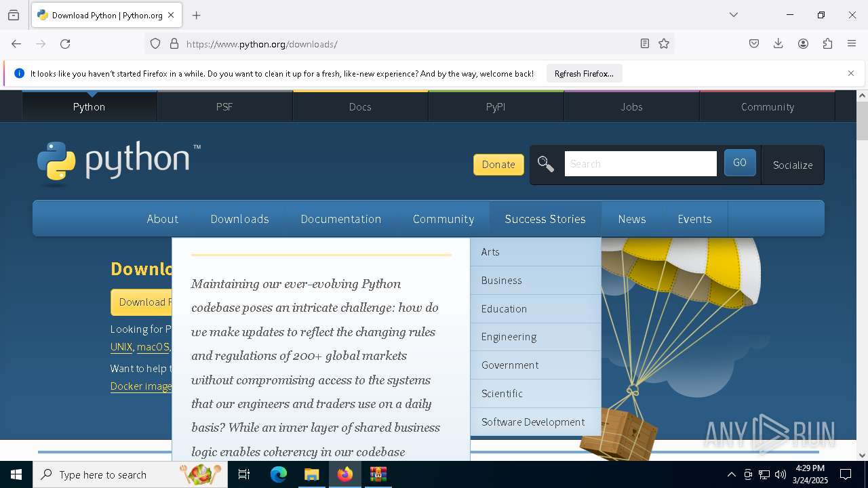Open the Downloads navigation menu
The height and width of the screenshot is (488, 868).
click(240, 219)
